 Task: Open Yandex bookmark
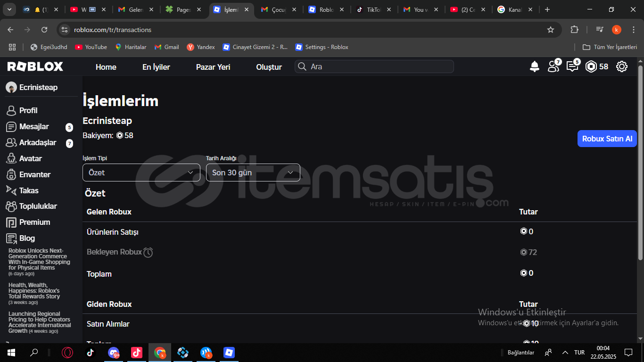(201, 47)
